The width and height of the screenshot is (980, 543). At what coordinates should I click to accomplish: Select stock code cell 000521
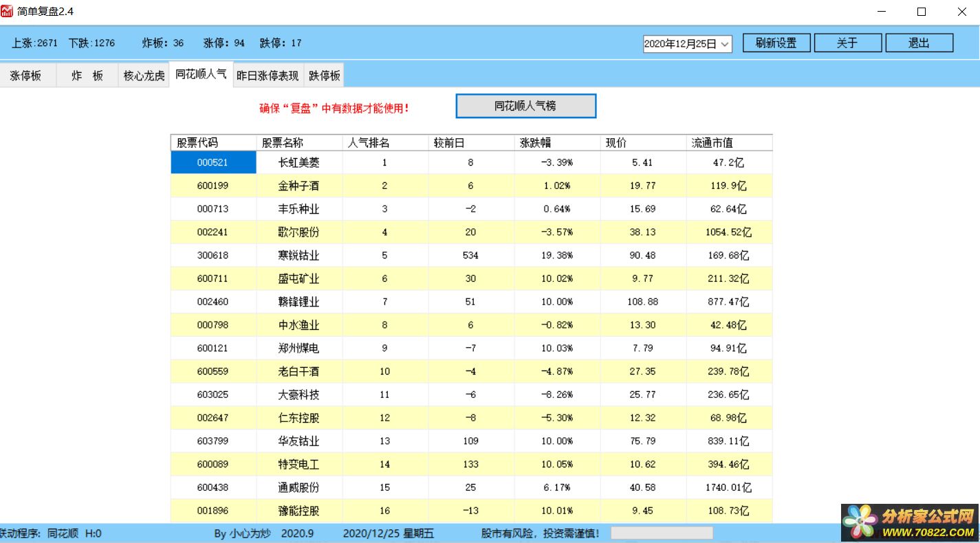[213, 162]
